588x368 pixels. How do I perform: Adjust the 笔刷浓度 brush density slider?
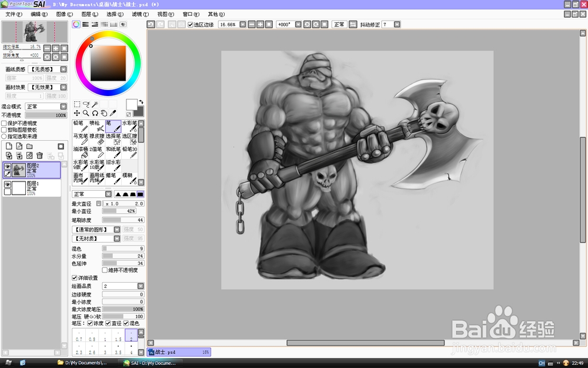(x=123, y=220)
